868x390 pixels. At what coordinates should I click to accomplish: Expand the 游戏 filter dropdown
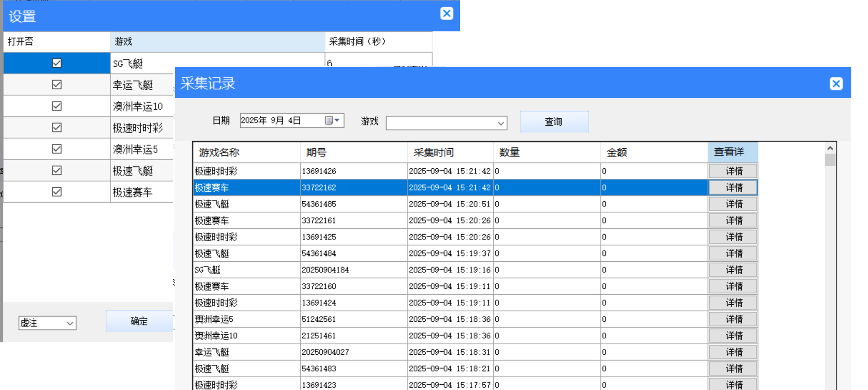click(x=500, y=123)
